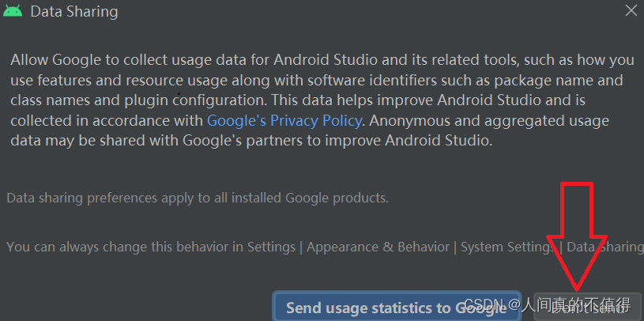Click the Data Sharing window title
Screen dimensions: 644x321
click(x=73, y=12)
